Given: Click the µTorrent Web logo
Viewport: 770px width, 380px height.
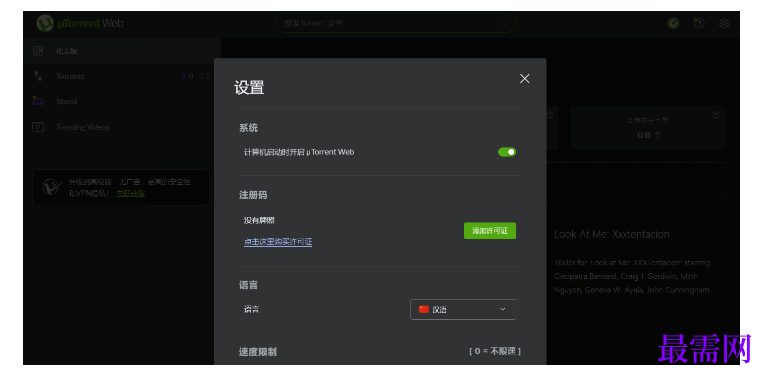Looking at the screenshot, I should [x=80, y=23].
